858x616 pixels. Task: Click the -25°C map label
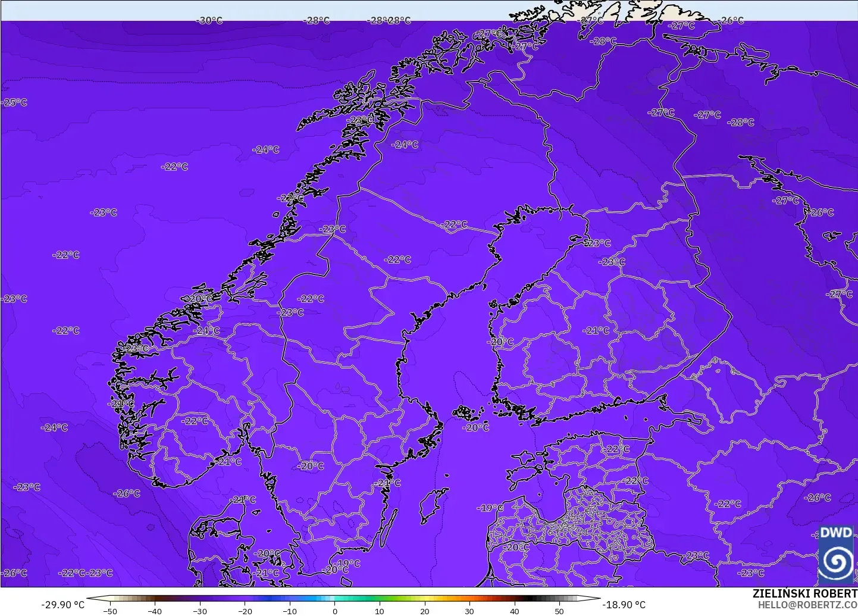point(14,102)
